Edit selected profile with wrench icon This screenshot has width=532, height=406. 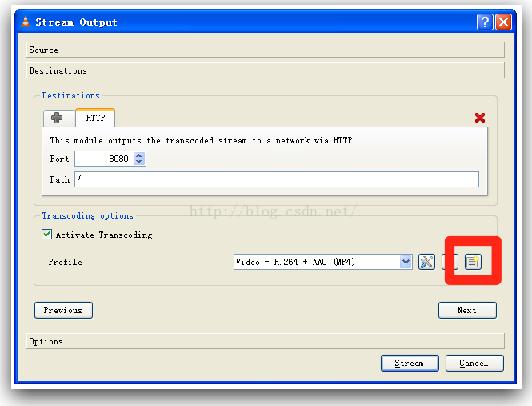click(x=426, y=262)
